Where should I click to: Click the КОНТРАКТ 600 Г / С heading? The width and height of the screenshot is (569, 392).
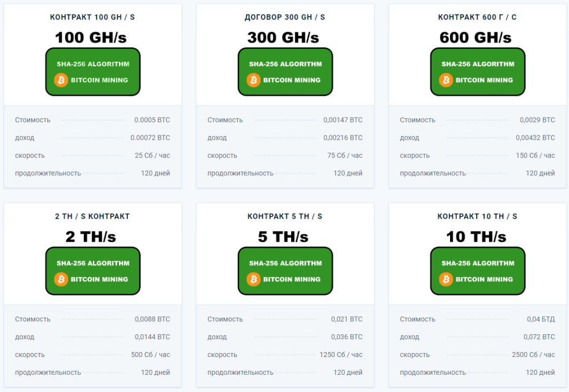pyautogui.click(x=477, y=17)
